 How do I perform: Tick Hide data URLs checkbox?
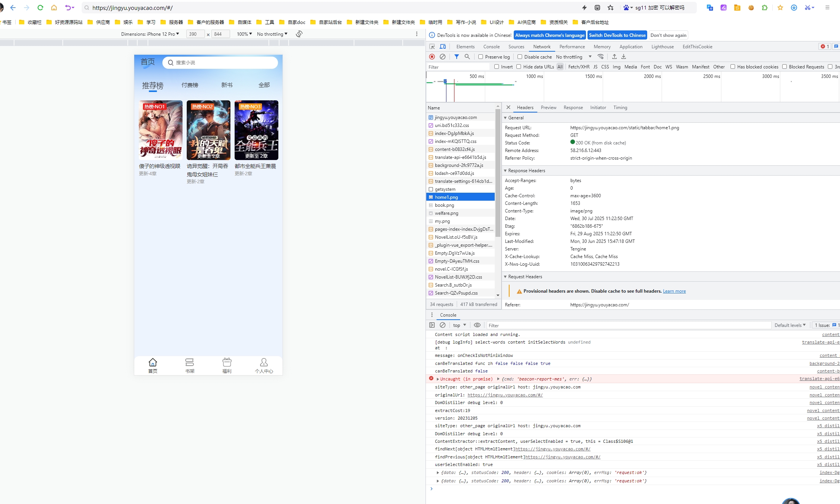519,67
